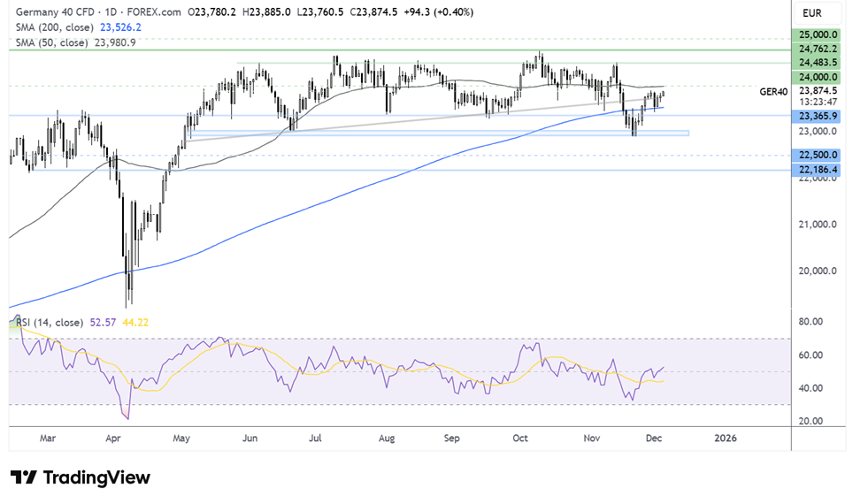Select the 23,365.9 blue support label
The width and height of the screenshot is (868, 504).
(x=817, y=116)
